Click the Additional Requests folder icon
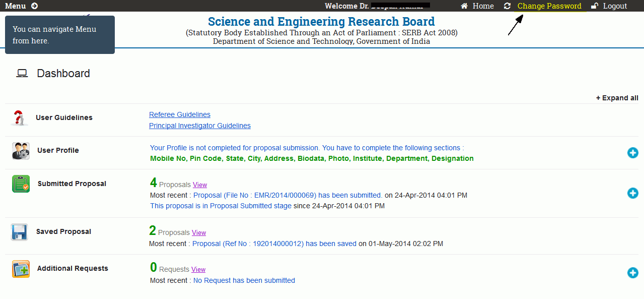This screenshot has width=644, height=299. (x=21, y=269)
